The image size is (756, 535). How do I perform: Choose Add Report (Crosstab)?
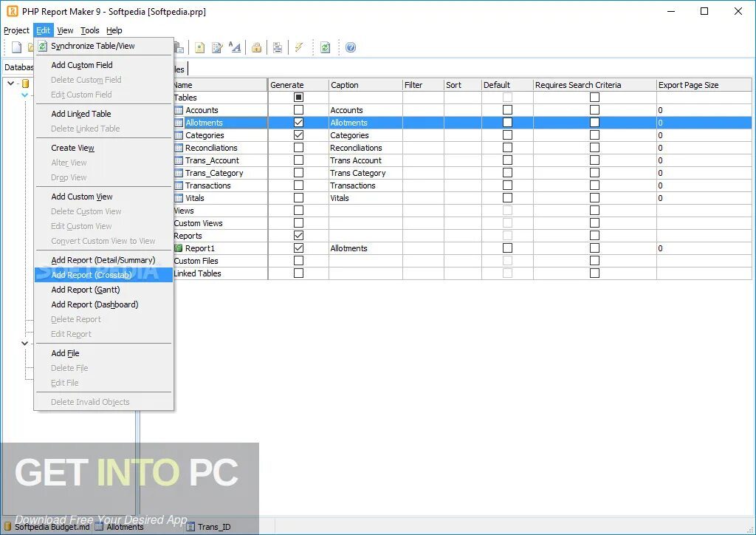click(x=103, y=275)
